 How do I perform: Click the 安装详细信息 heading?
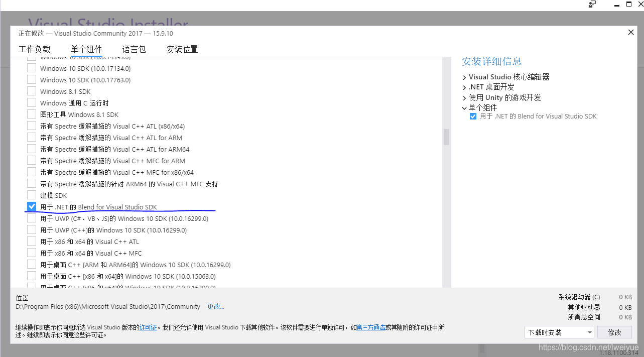click(x=492, y=61)
